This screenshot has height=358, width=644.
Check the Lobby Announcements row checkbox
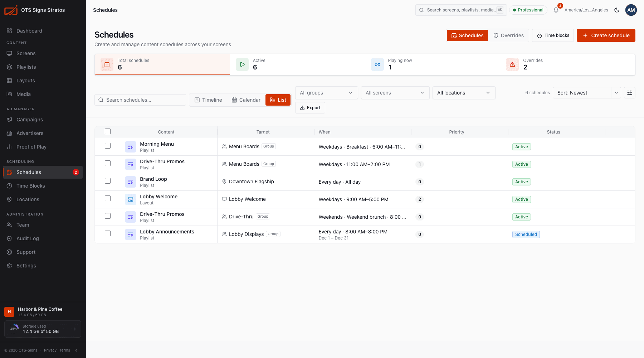108,233
